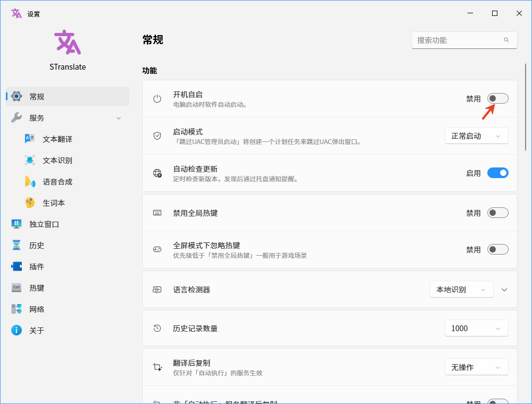Open the 网络 settings page
Image resolution: width=532 pixels, height=404 pixels.
[x=37, y=309]
